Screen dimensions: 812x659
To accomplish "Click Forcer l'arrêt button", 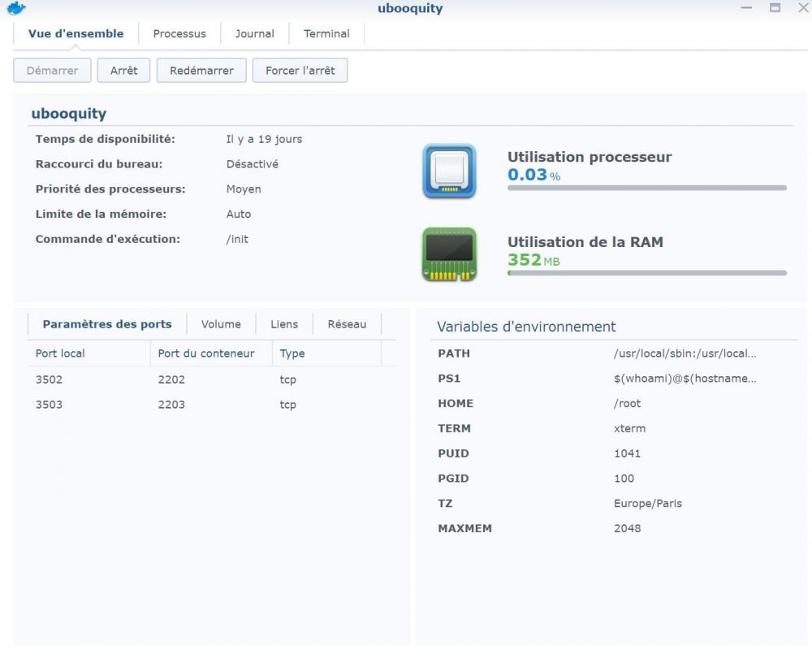I will click(300, 71).
